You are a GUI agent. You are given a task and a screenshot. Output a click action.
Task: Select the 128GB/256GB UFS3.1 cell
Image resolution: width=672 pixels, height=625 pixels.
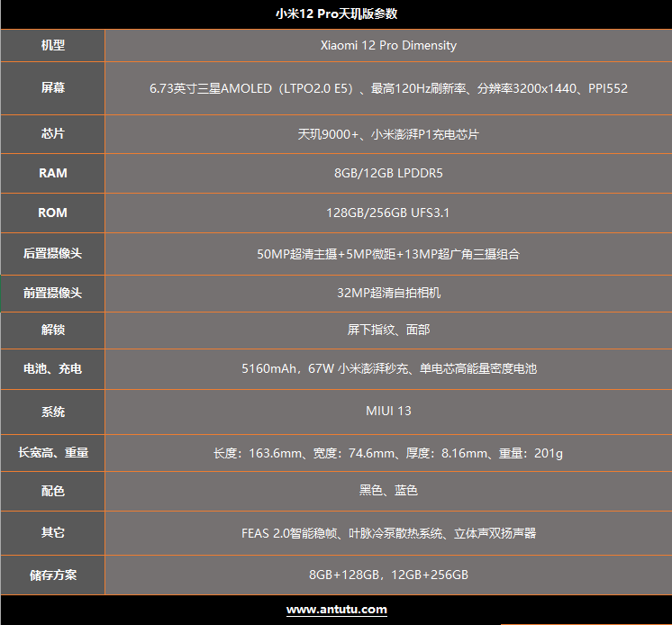click(x=388, y=213)
